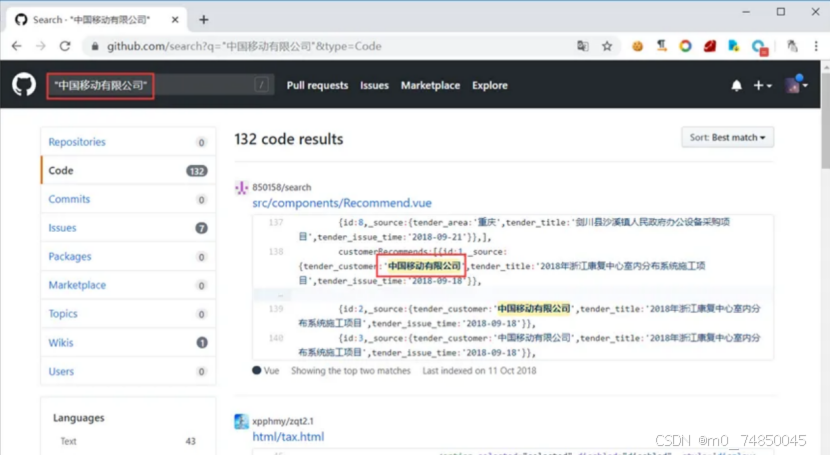Click line number 139 in code result
Screen dimensions: 830x456
tap(276, 309)
